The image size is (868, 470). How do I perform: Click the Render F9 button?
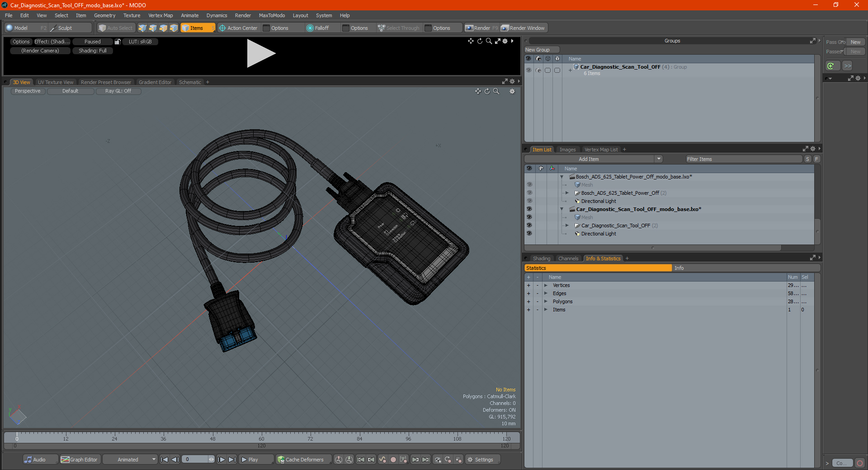[x=481, y=28]
